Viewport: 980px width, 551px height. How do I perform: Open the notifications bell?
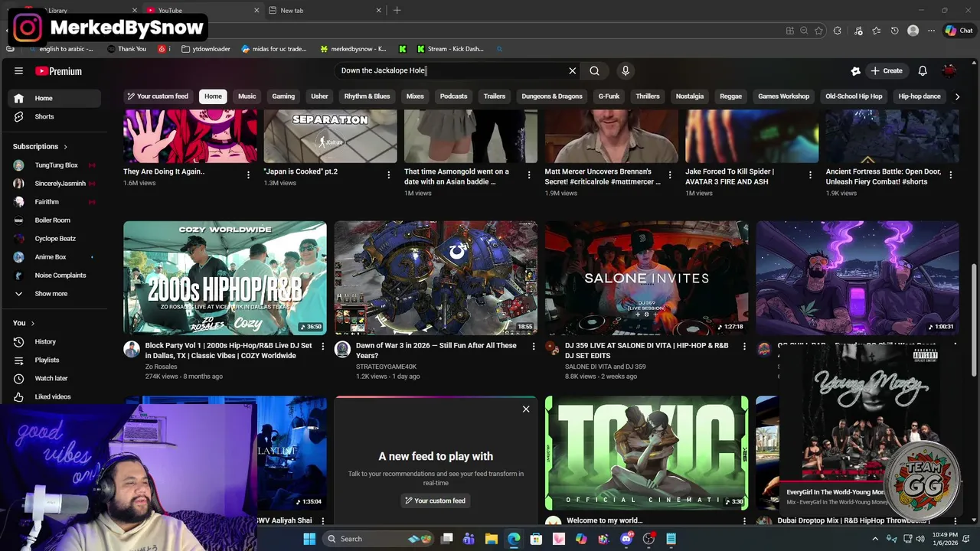pyautogui.click(x=923, y=70)
